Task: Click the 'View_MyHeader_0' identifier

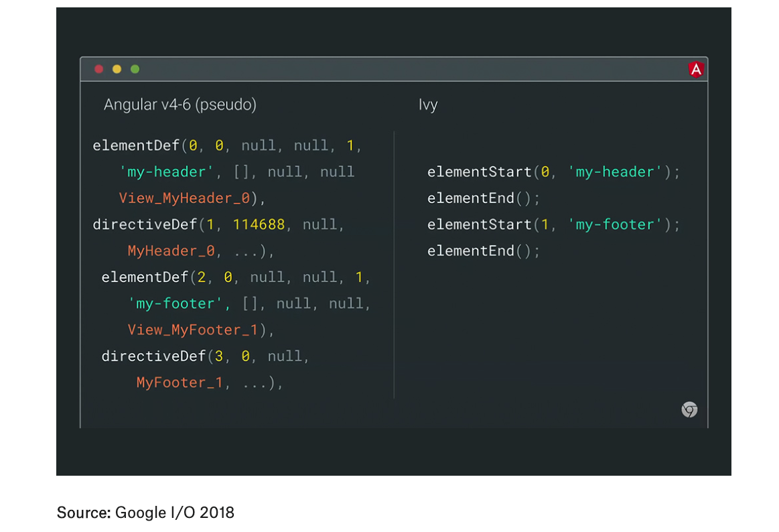Action: click(x=184, y=198)
